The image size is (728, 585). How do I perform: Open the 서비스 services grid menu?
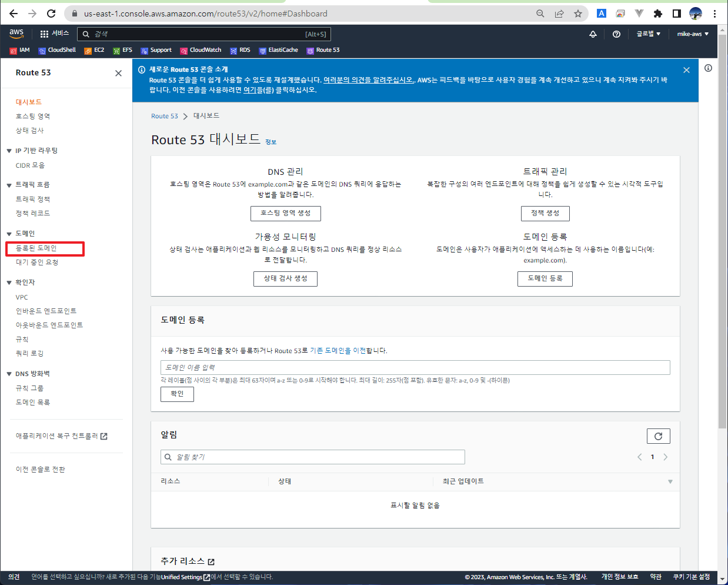pyautogui.click(x=55, y=34)
